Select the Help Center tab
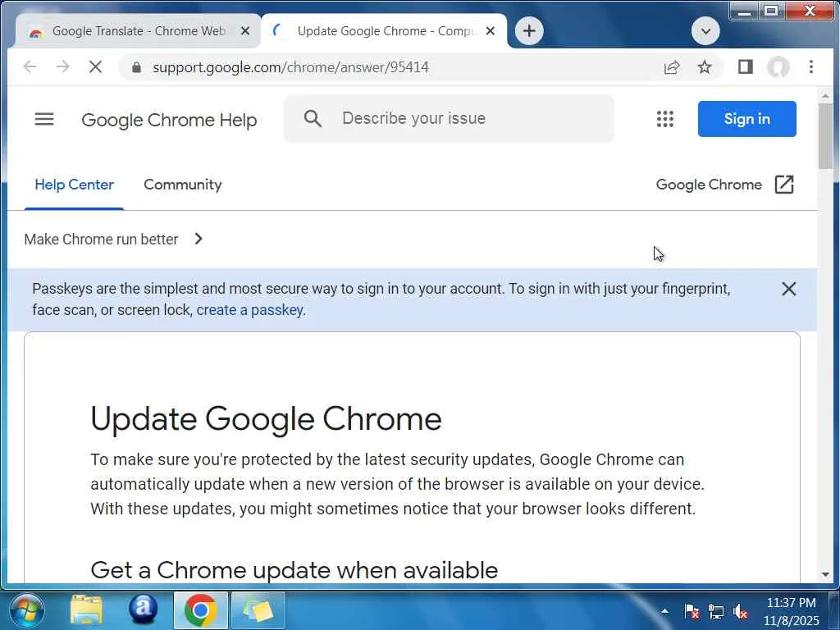Screen dimensions: 840x630 (74, 185)
